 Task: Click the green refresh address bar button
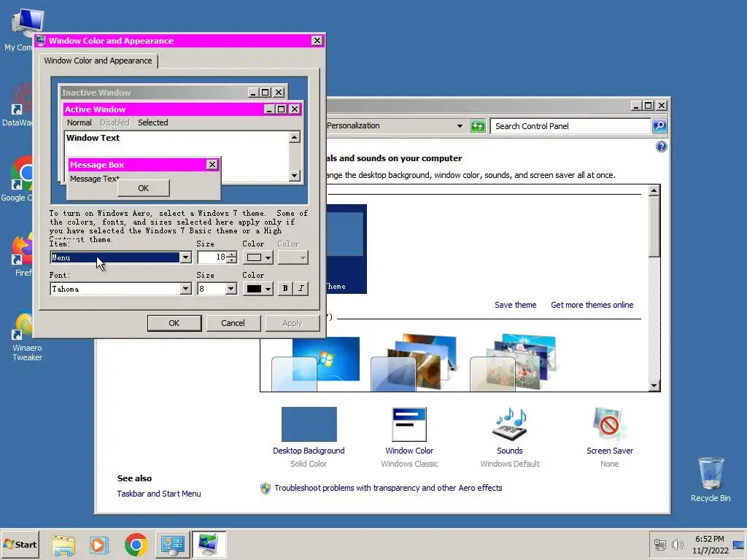click(477, 126)
